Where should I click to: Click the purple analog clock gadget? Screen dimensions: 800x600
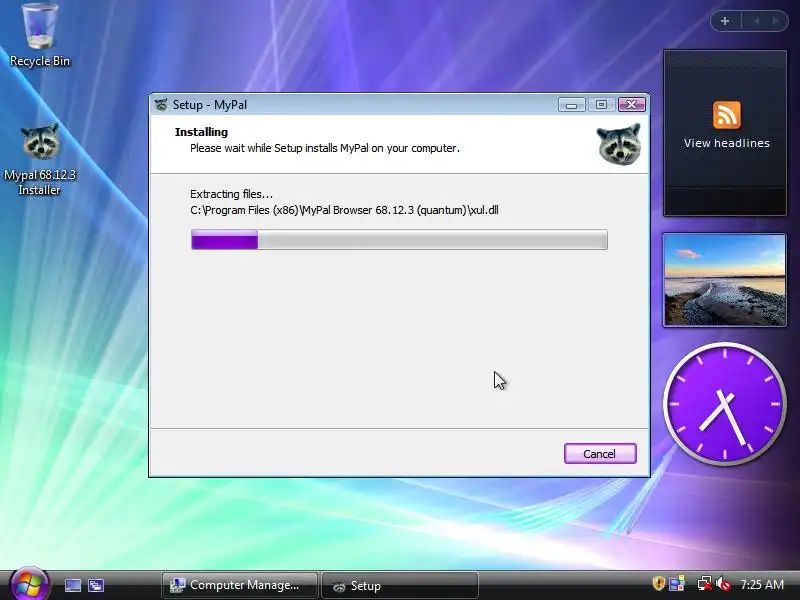(x=724, y=404)
